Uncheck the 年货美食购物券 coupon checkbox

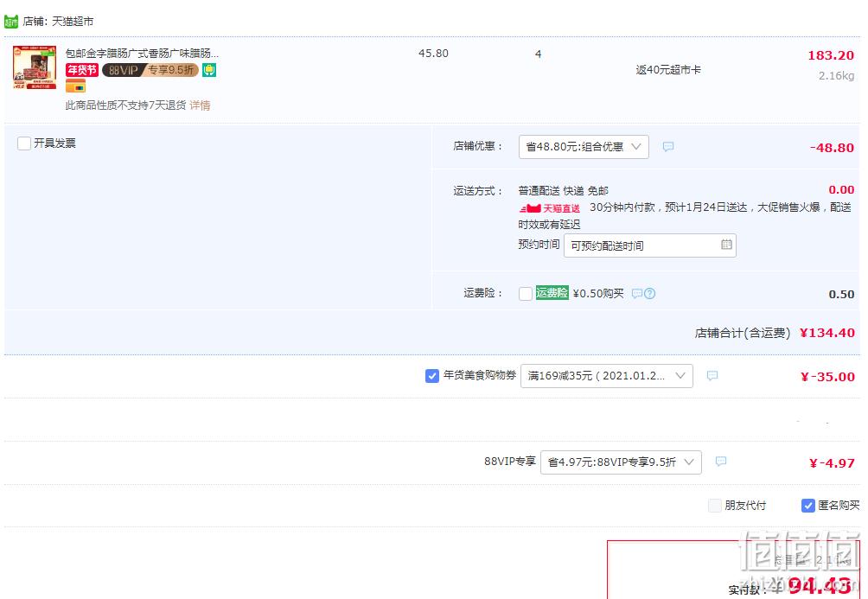[431, 376]
